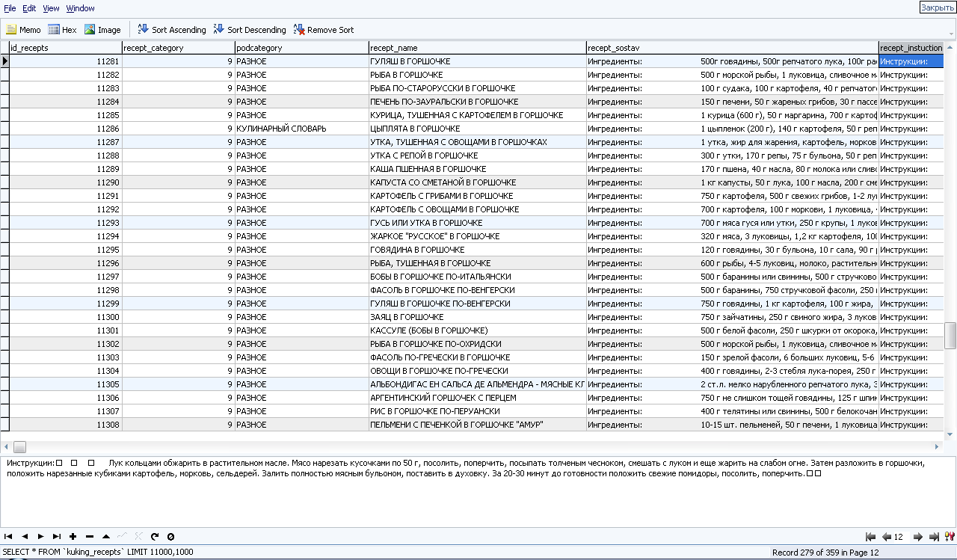Go to the previous page arrow
The image size is (957, 560).
click(x=887, y=537)
